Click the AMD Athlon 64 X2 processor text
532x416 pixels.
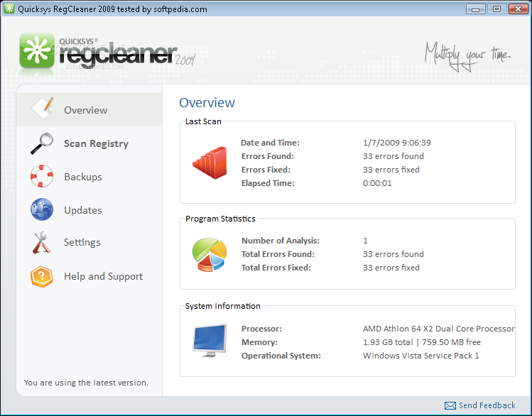click(439, 329)
